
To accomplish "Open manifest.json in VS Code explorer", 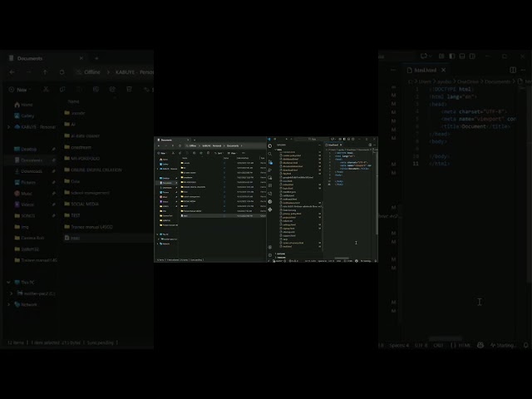I will [x=289, y=192].
